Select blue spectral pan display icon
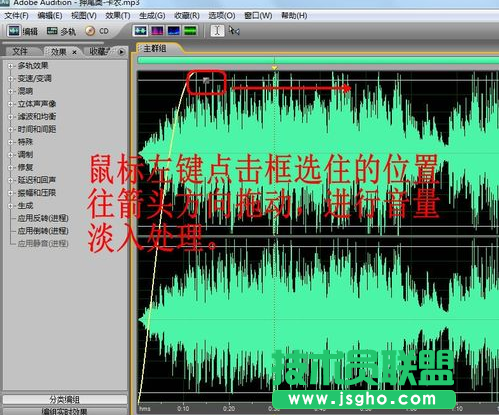The height and width of the screenshot is (415, 499). coord(174,31)
